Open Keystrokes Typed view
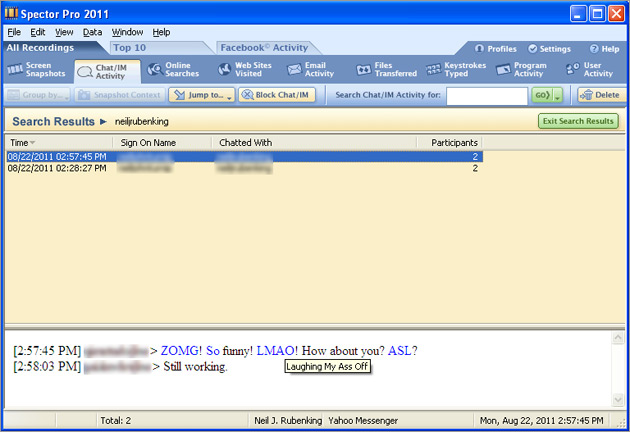Screen dimensions: 630x432 pyautogui.click(x=455, y=70)
